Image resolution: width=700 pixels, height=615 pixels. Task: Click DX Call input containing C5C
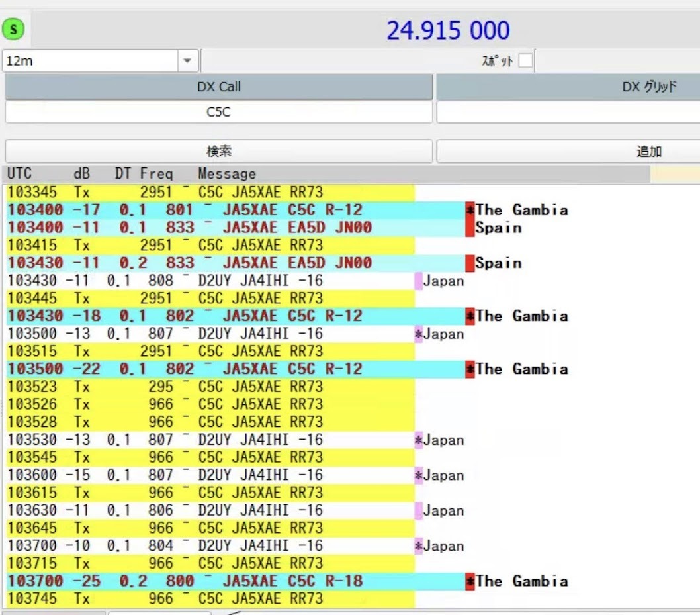click(x=218, y=112)
